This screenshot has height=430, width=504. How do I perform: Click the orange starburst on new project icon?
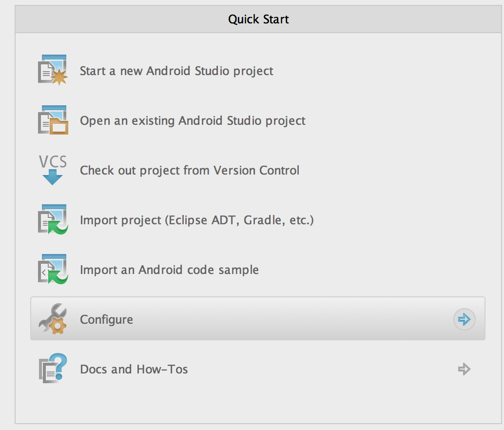point(59,77)
